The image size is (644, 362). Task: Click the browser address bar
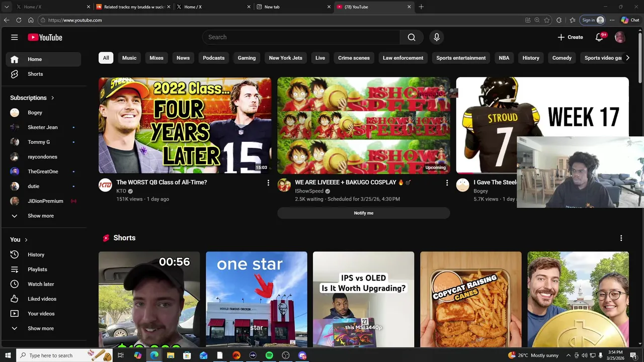[x=282, y=20]
